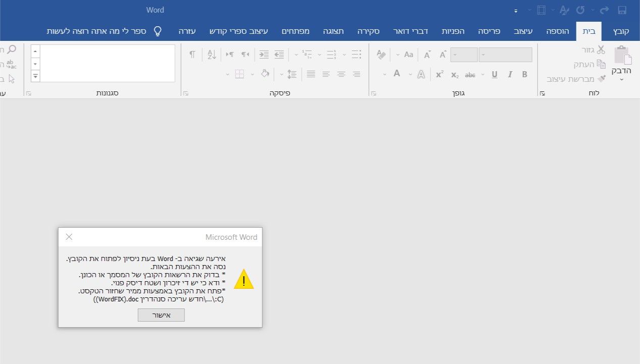Open the font name combo box
Image resolution: width=640 pixels, height=364 pixels.
(505, 55)
